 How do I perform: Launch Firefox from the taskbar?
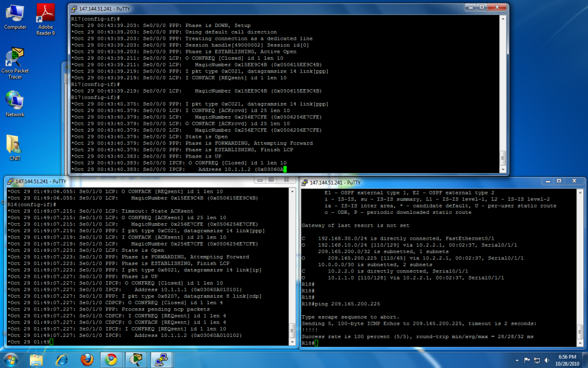[x=87, y=360]
